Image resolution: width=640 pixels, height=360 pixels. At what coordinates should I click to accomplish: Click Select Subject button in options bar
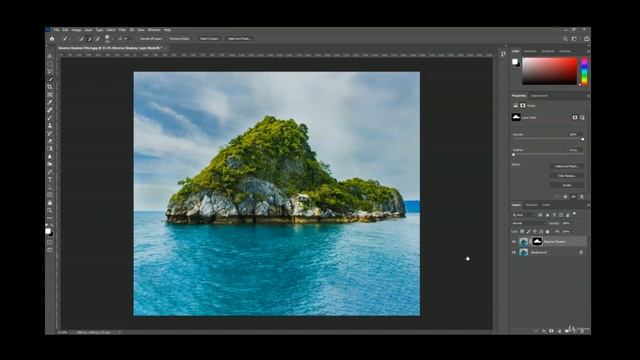tap(209, 39)
